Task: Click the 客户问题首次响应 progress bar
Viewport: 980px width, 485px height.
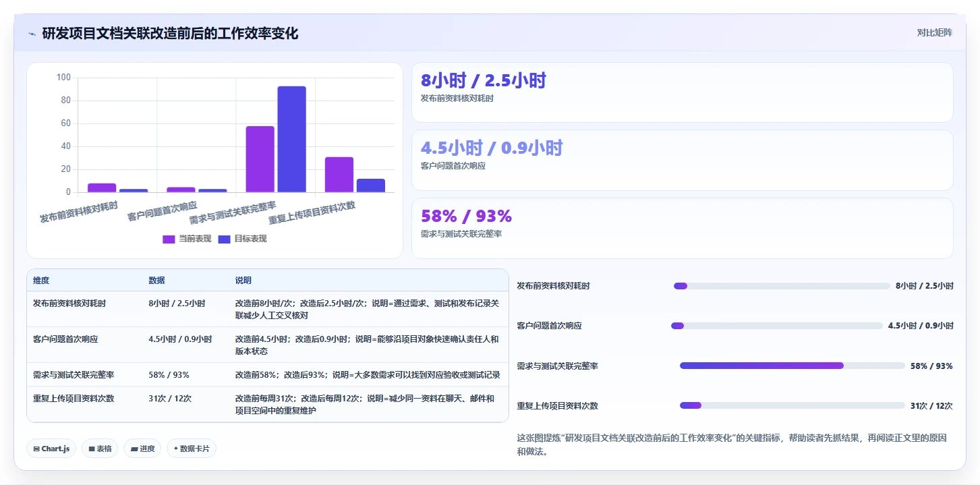Action: (x=777, y=326)
